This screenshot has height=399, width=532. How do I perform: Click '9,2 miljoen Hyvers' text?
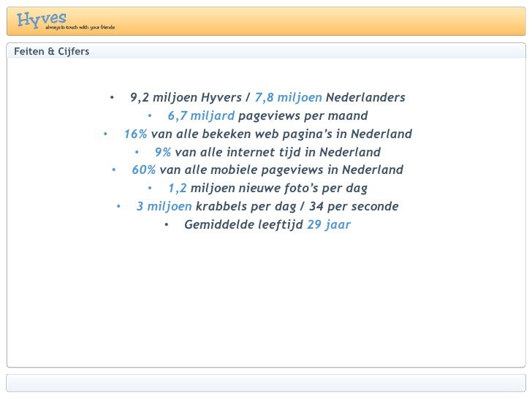coord(186,97)
